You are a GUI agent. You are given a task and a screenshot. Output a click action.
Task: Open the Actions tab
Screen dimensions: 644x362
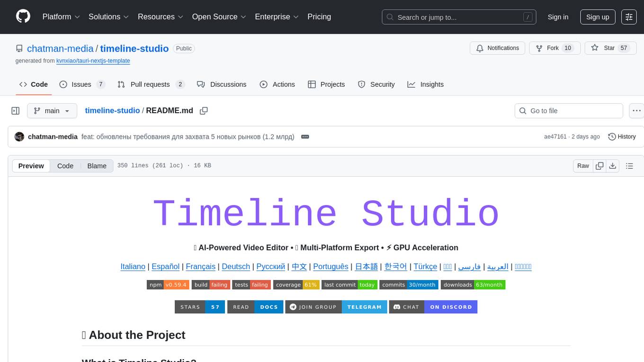pyautogui.click(x=277, y=84)
